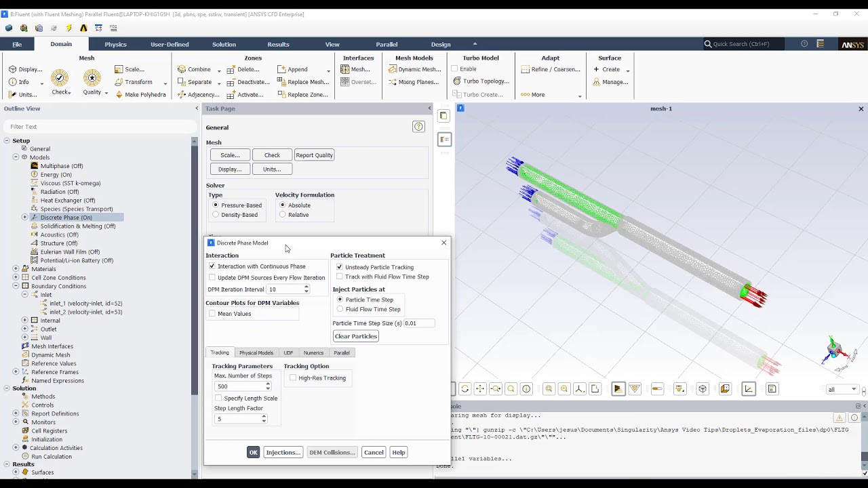Click Refine / Coarsen in Adapt group
Image resolution: width=868 pixels, height=488 pixels.
(x=551, y=69)
